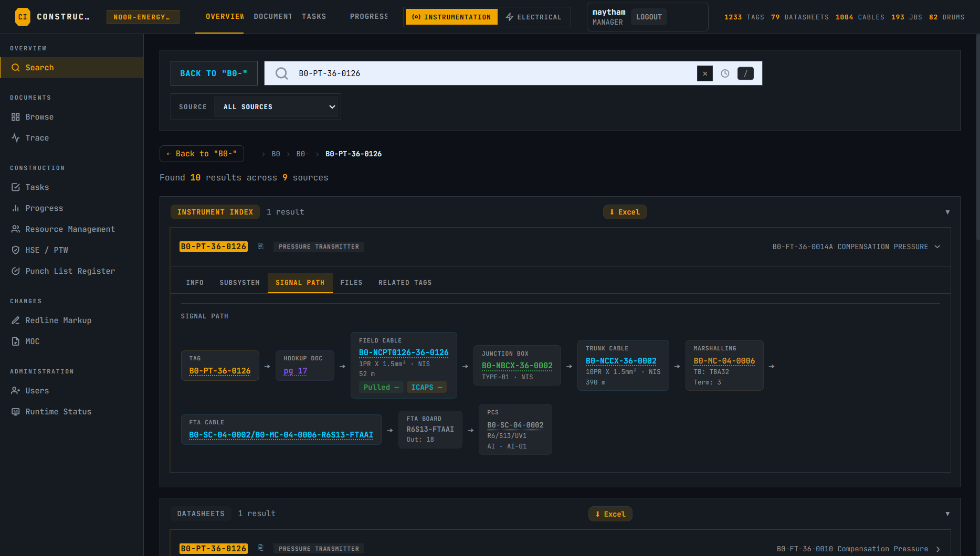Open search history clock icon

click(725, 73)
